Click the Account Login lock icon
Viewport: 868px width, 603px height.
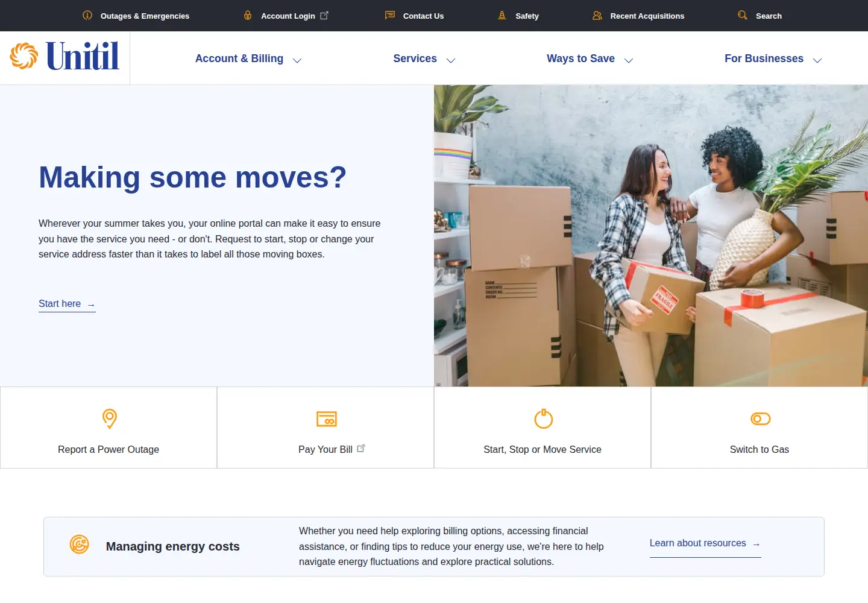248,15
